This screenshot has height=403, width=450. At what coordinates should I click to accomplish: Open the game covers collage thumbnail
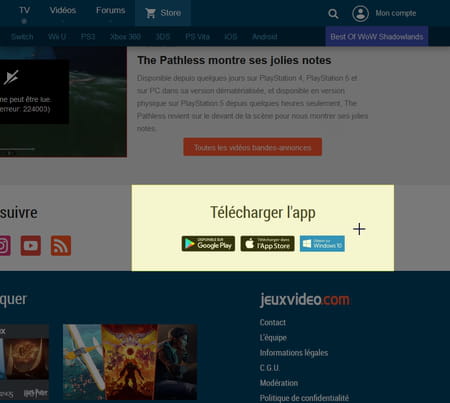pos(130,362)
